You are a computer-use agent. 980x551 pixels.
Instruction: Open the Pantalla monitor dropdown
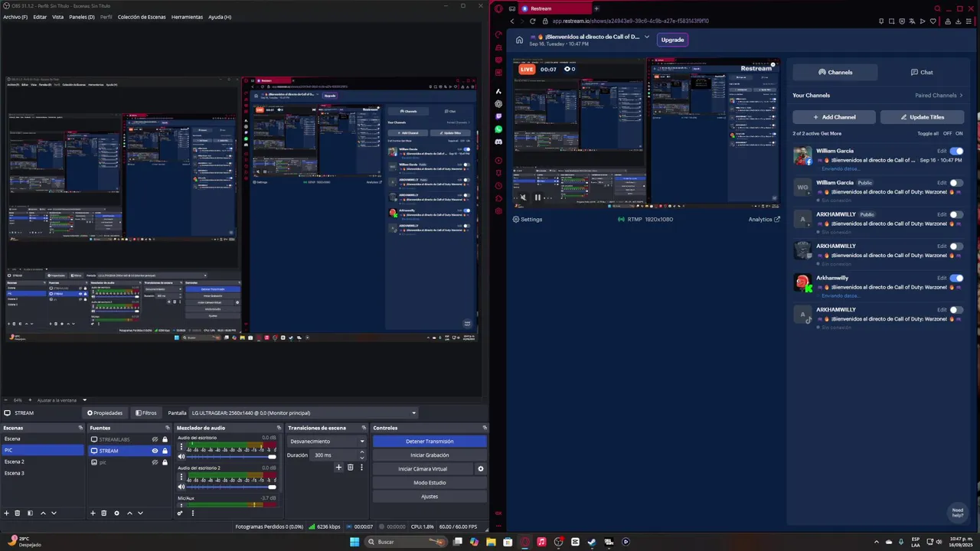pos(303,413)
